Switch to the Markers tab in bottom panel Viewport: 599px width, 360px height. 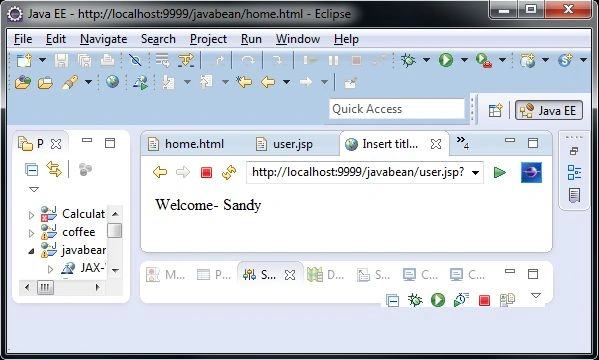[x=166, y=274]
